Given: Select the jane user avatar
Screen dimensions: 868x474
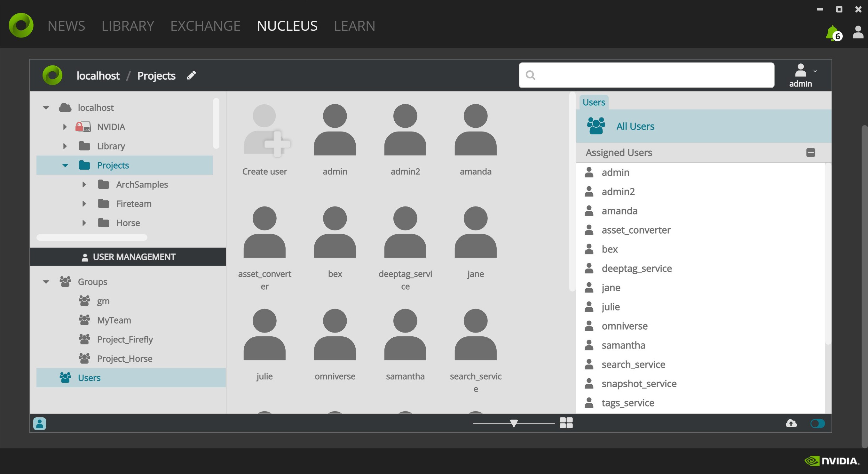Looking at the screenshot, I should click(x=476, y=232).
